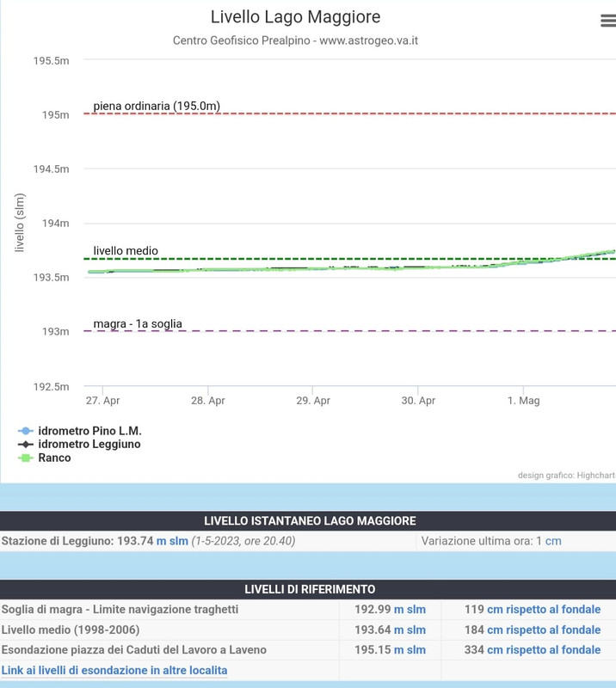Click Stazione di Leggiuno 193.74 reading

point(95,541)
